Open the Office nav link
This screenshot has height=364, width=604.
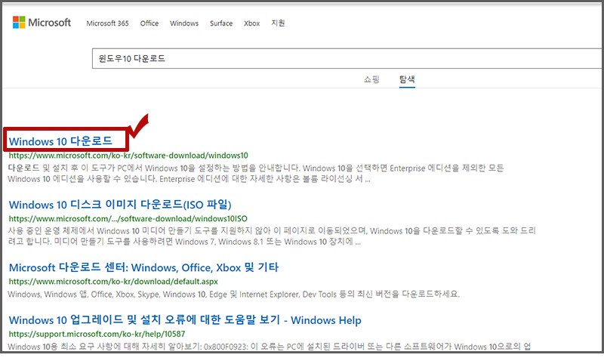[149, 23]
